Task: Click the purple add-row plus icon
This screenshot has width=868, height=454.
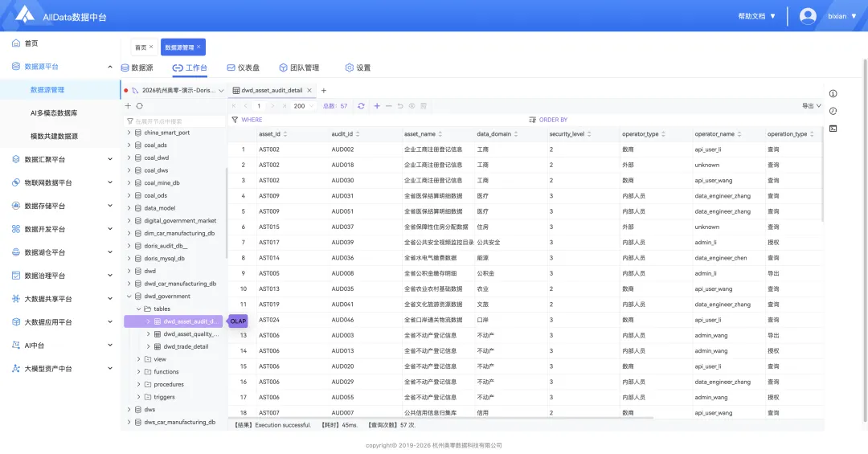Action: 377,106
